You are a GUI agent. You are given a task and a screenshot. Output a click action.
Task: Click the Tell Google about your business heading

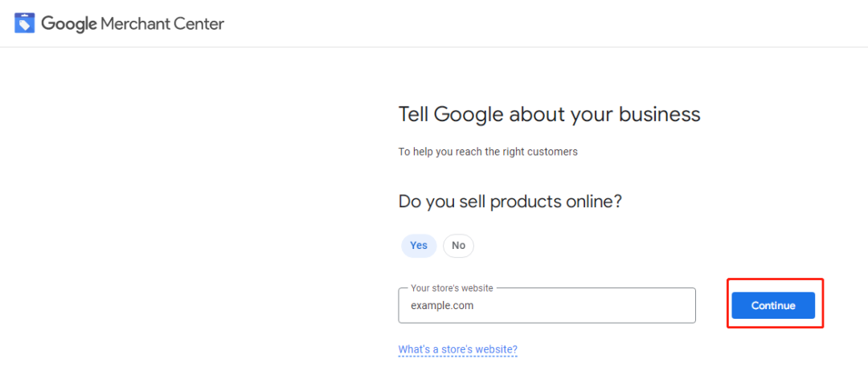[x=550, y=115]
